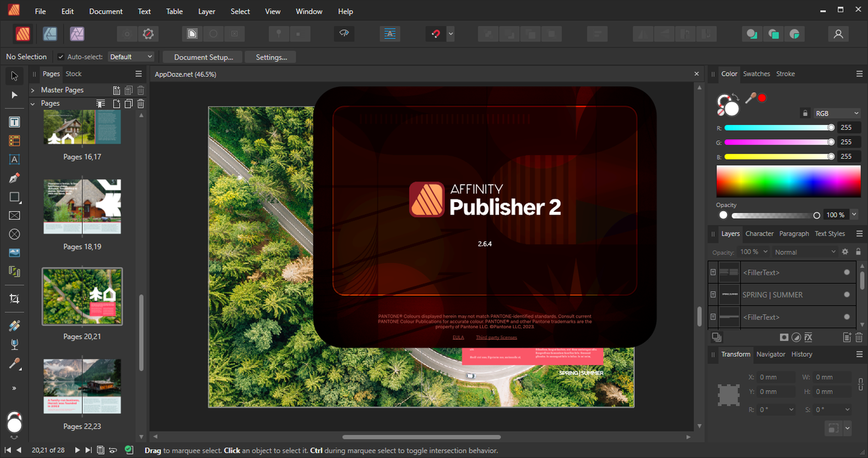Select the Transparency tool

[14, 345]
